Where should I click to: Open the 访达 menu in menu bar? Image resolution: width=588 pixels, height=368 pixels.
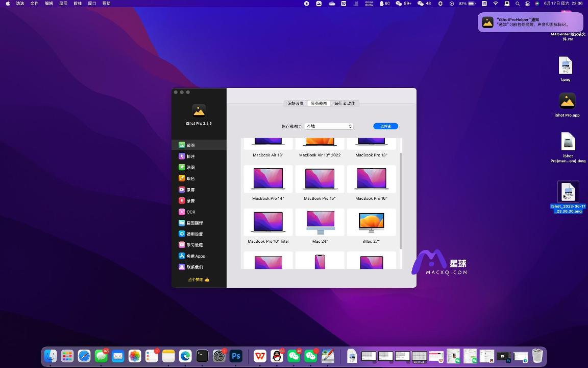click(x=20, y=4)
